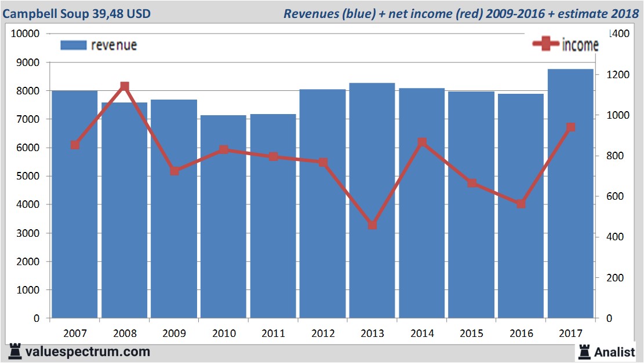Pick the 2016 revenue bar

521,206
